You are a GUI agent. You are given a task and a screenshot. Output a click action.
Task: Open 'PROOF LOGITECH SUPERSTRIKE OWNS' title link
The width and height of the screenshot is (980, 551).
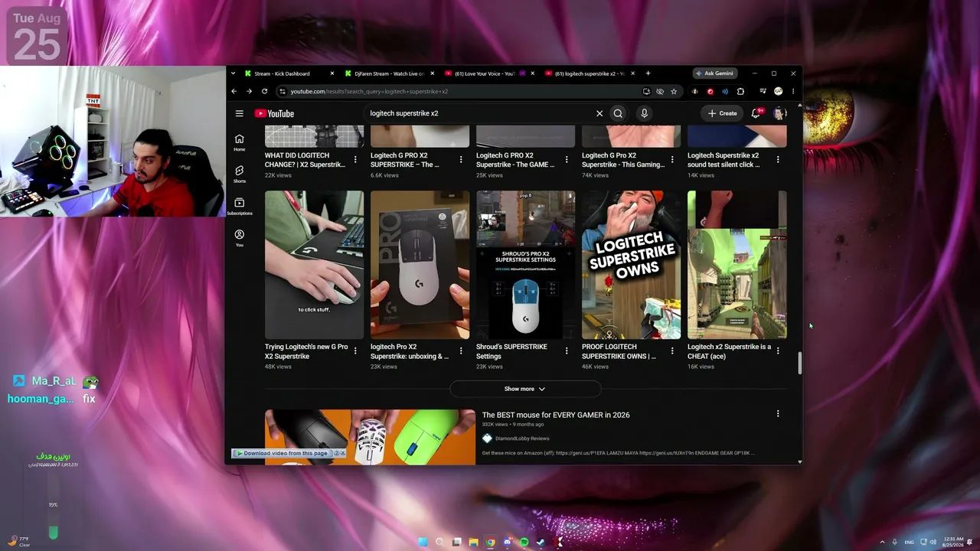(x=619, y=351)
